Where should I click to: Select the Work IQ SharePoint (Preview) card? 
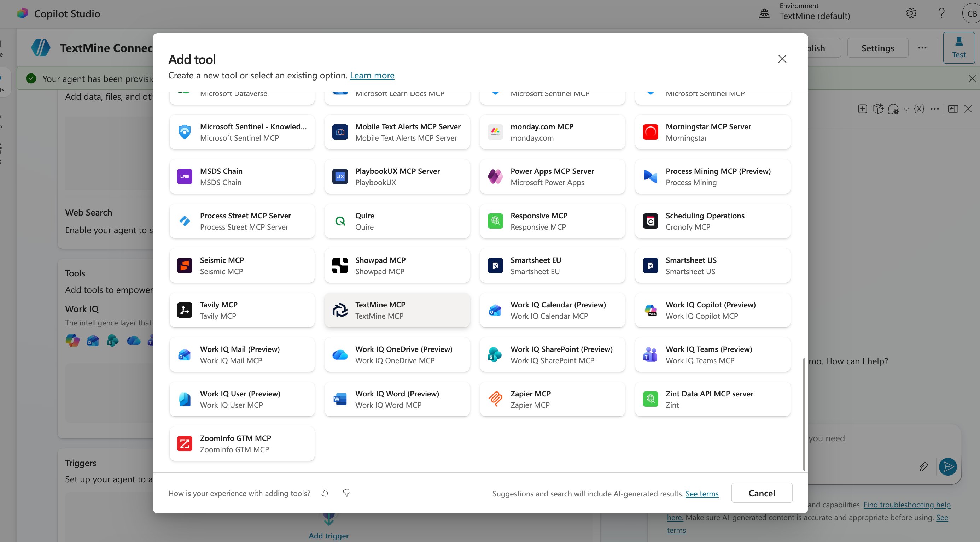(552, 355)
